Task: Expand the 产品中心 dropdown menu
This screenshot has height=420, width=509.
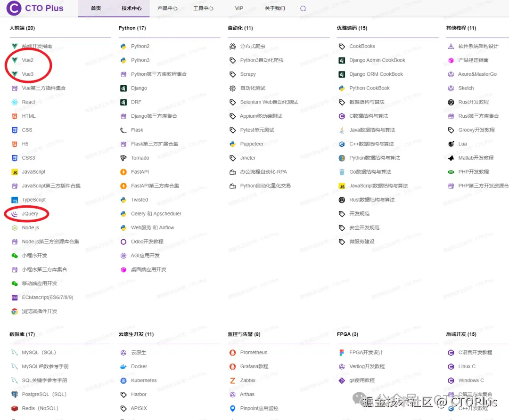Action: tap(167, 8)
